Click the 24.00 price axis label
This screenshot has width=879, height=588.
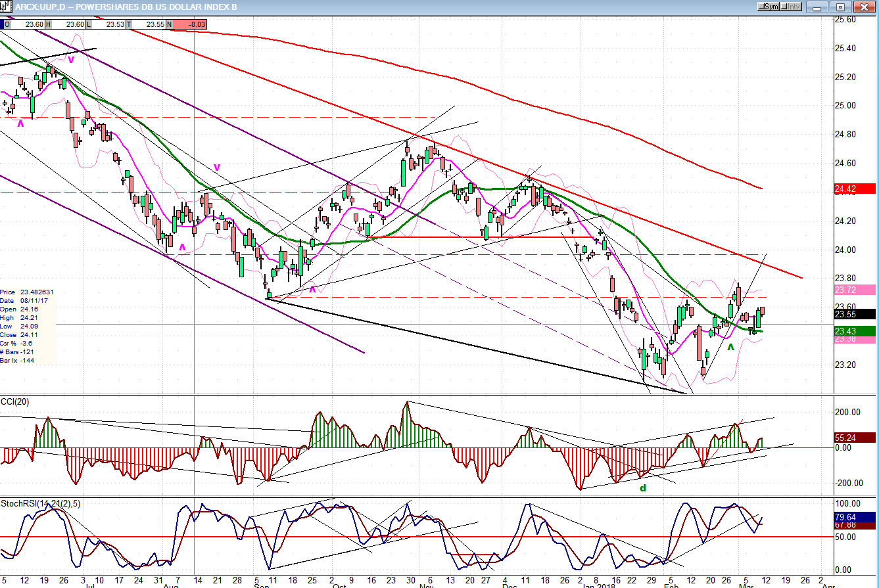845,250
